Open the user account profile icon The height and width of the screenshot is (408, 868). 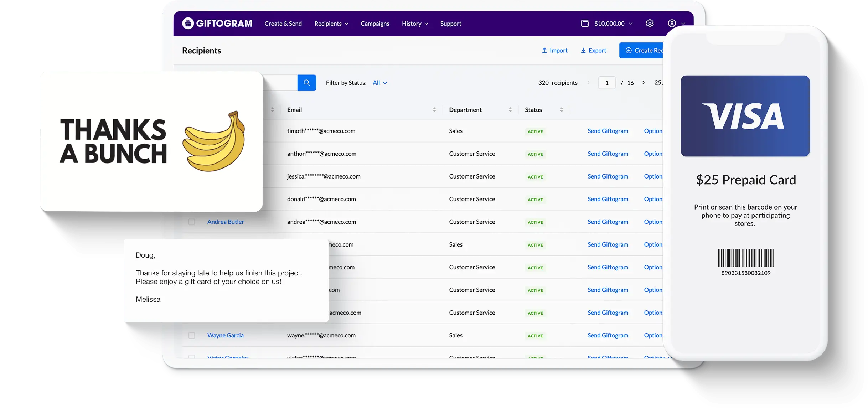click(672, 23)
